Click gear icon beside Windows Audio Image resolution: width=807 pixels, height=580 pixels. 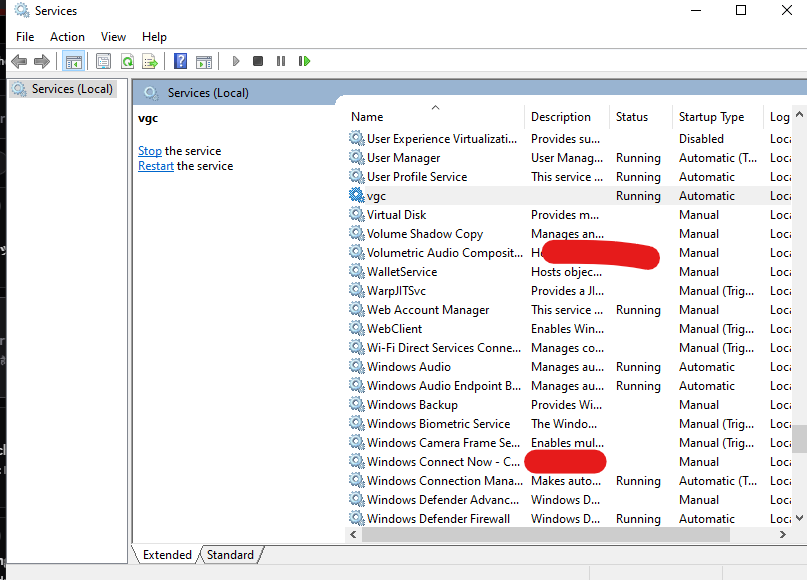point(356,366)
